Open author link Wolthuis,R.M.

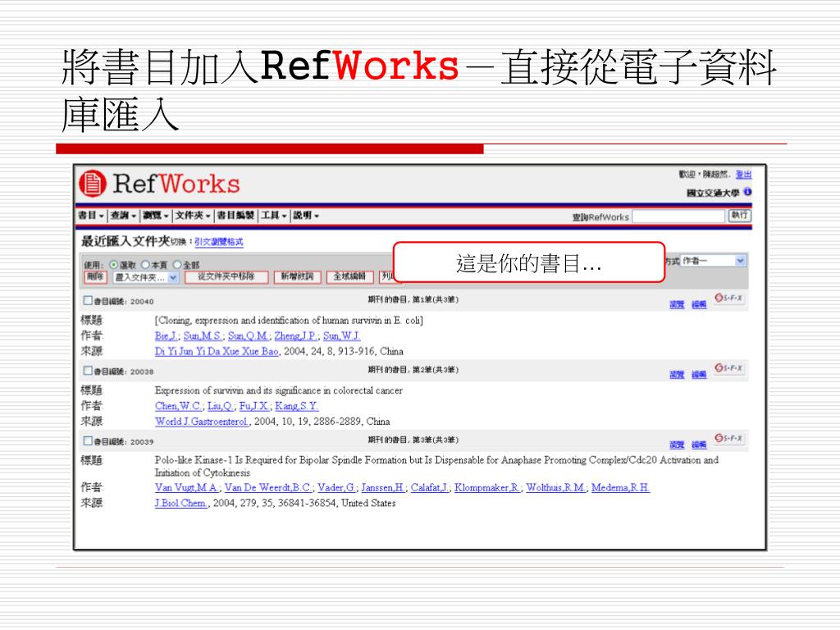[x=556, y=487]
